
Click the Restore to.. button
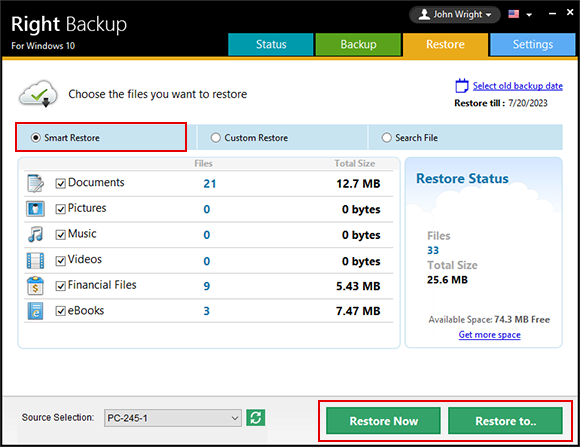pyautogui.click(x=505, y=421)
